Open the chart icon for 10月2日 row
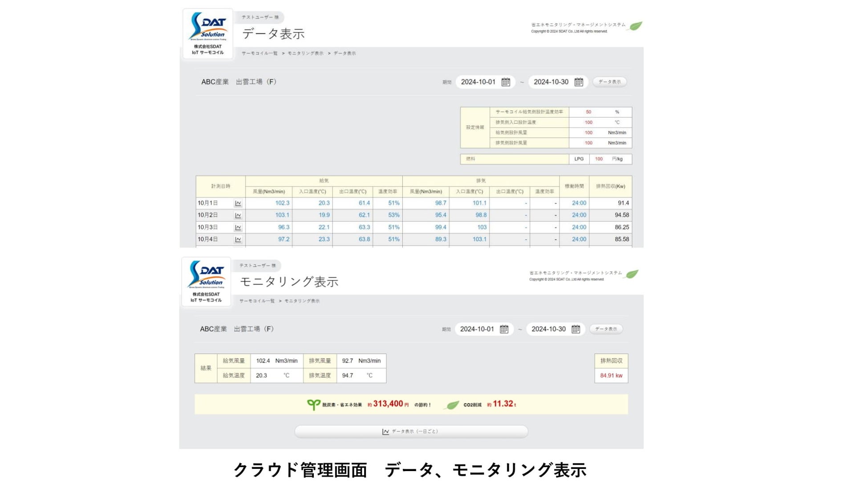This screenshot has height=488, width=868. click(238, 215)
